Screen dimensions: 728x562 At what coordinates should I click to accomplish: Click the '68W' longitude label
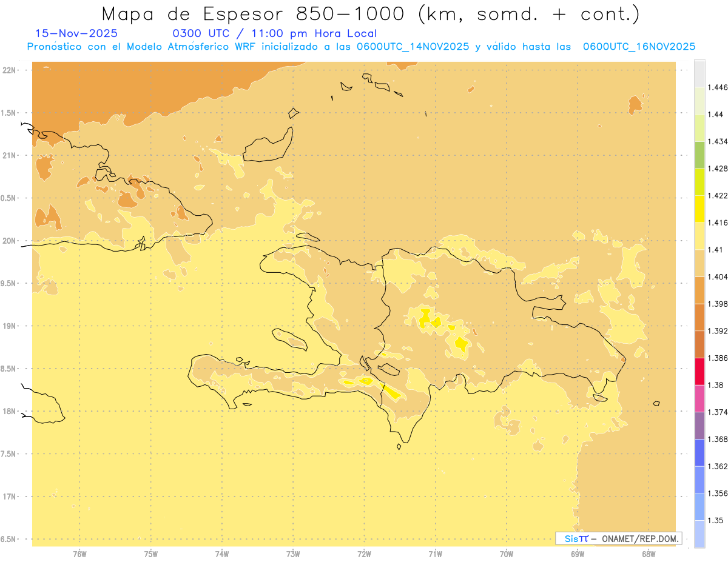pyautogui.click(x=649, y=554)
